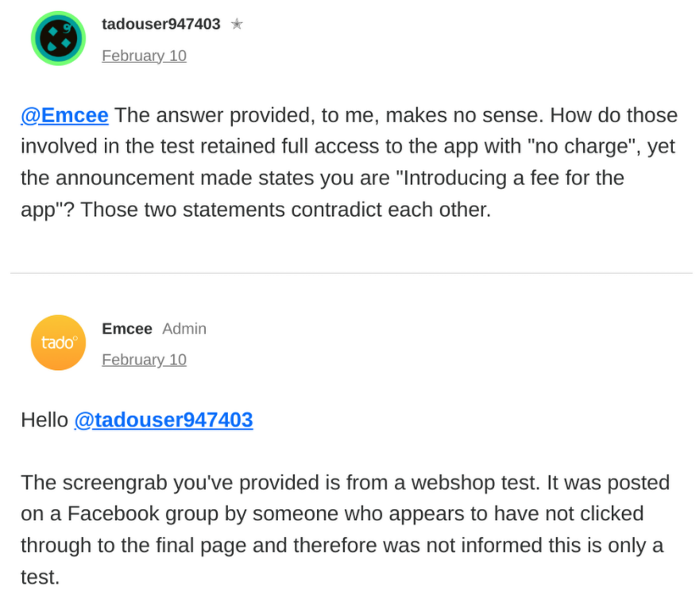Open Emcee's profile via the username
700x598 pixels.
coord(127,329)
